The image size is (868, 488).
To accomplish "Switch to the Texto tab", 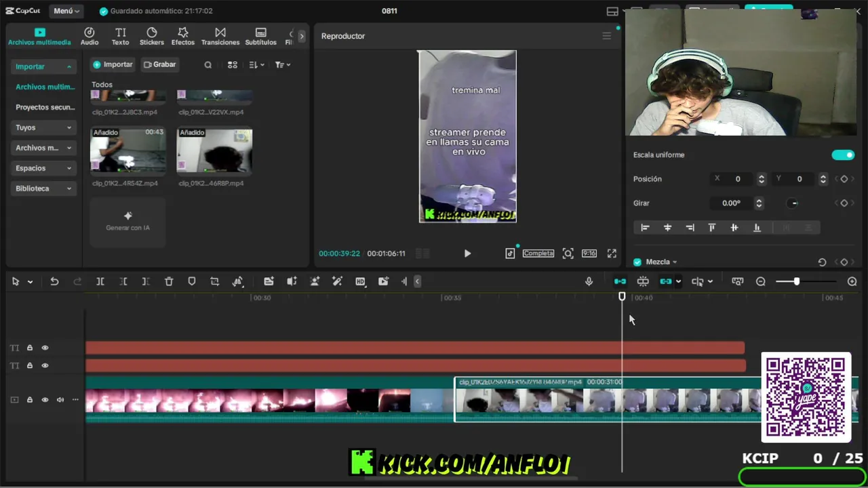I will coord(120,37).
